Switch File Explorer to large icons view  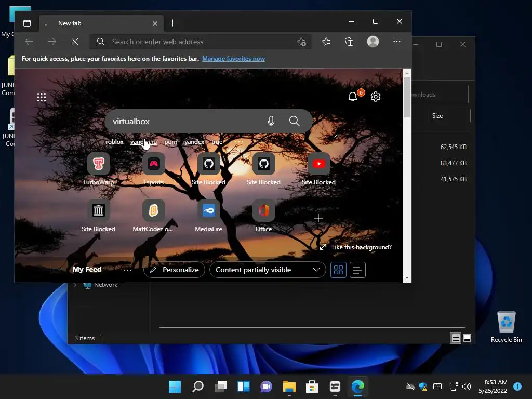click(x=467, y=338)
